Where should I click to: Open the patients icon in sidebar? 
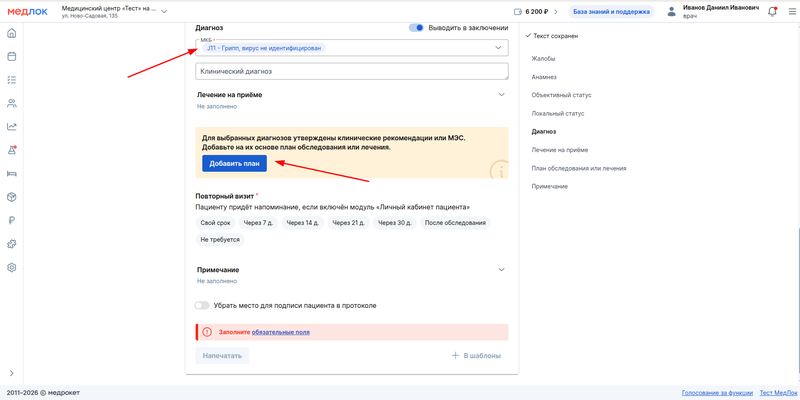(x=12, y=103)
